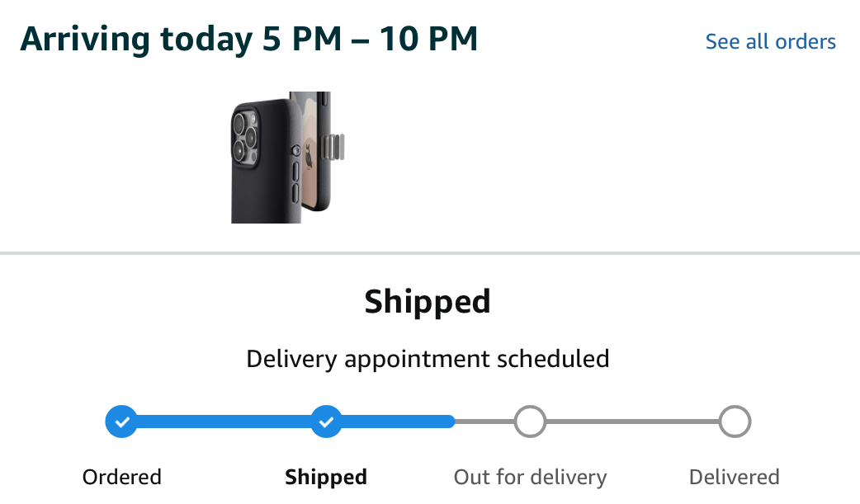Open the See all orders link

click(771, 42)
